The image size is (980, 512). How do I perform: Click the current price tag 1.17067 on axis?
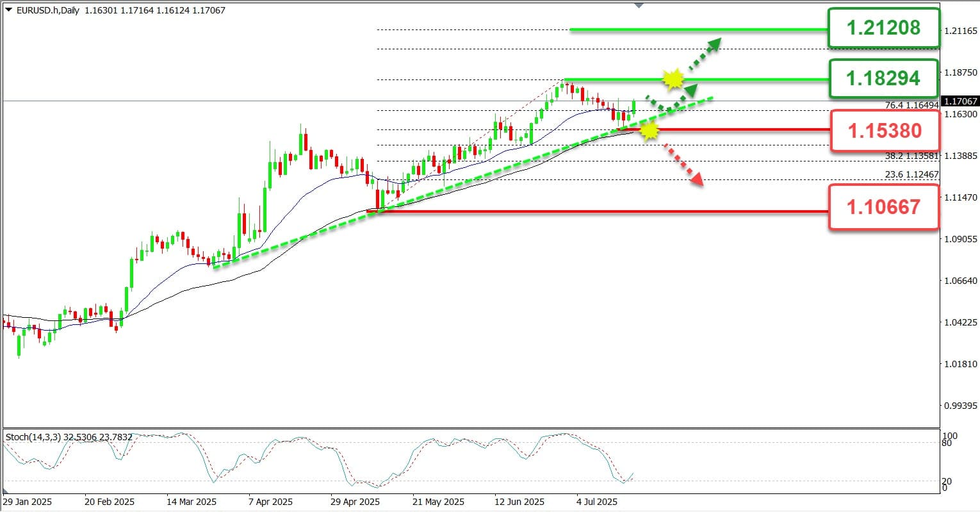959,101
